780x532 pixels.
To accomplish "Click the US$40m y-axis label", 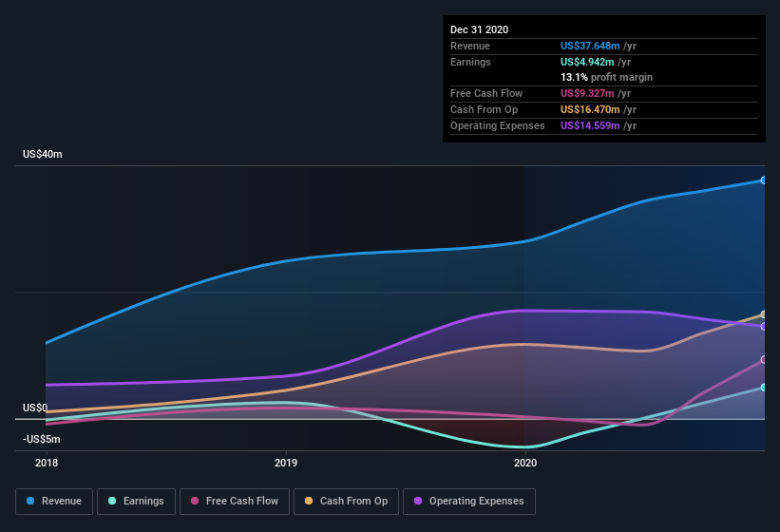I will (43, 154).
